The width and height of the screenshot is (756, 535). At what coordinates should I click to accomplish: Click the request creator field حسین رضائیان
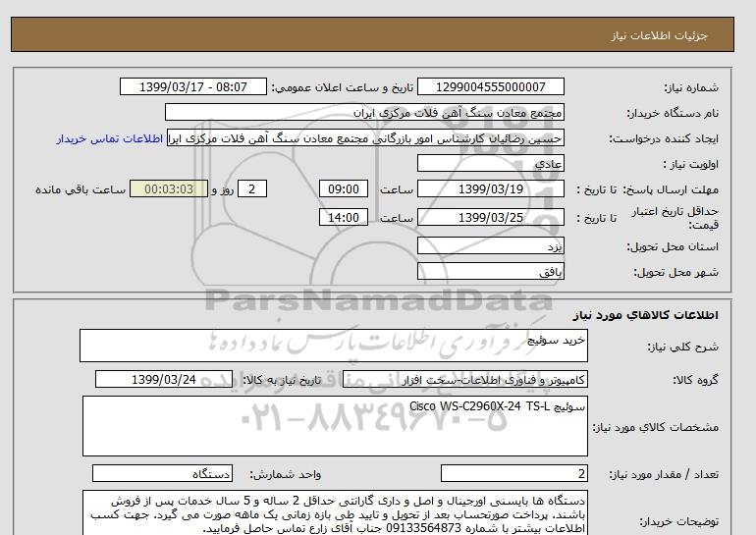(x=365, y=138)
